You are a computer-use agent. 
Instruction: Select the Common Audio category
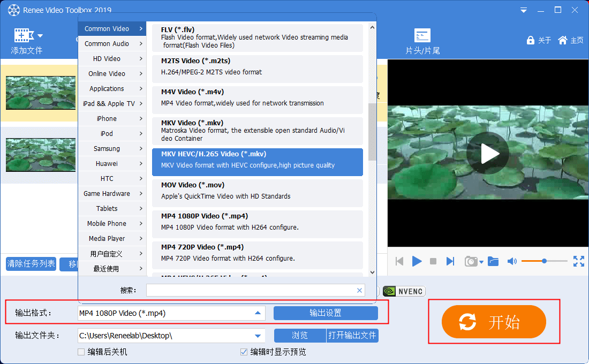tap(112, 43)
